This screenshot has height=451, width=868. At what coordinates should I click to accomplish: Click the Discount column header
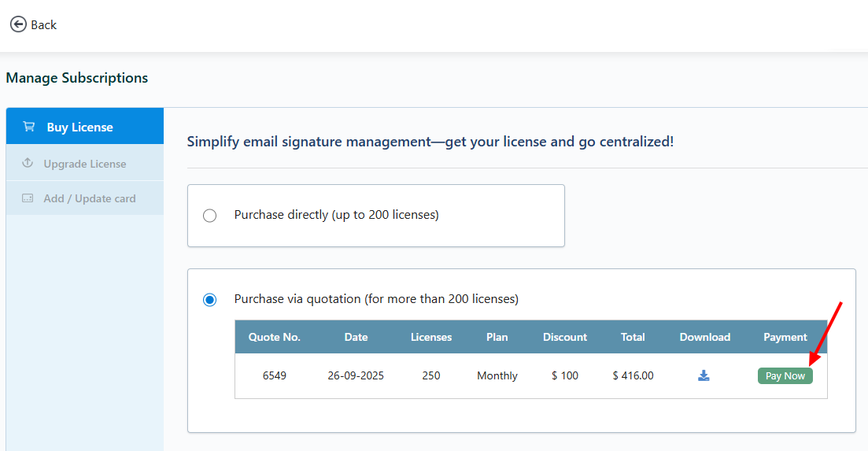click(565, 337)
